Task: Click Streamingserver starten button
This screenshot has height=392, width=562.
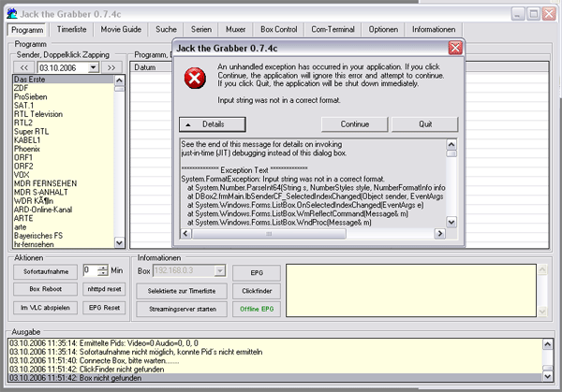Action: 181,309
